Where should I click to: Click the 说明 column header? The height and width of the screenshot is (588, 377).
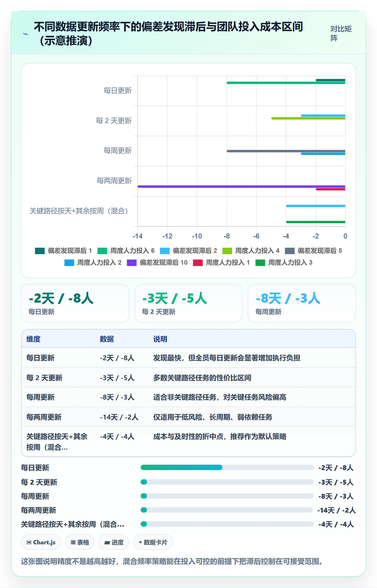pos(160,339)
